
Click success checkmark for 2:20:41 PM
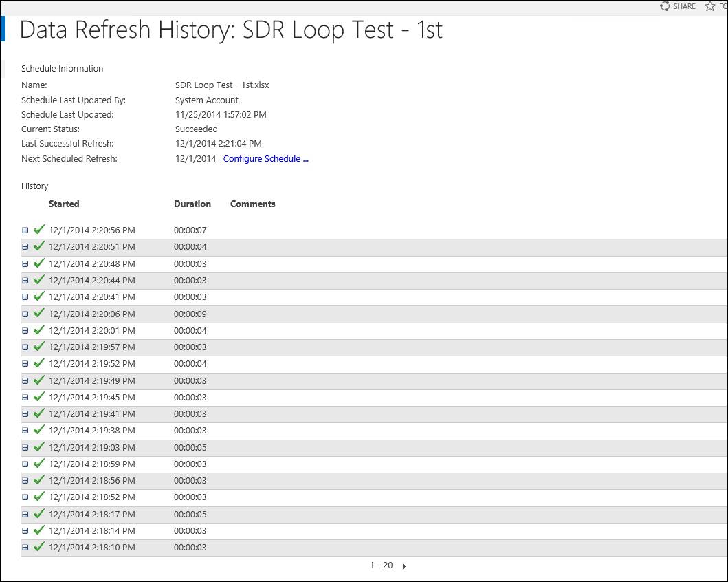point(39,297)
